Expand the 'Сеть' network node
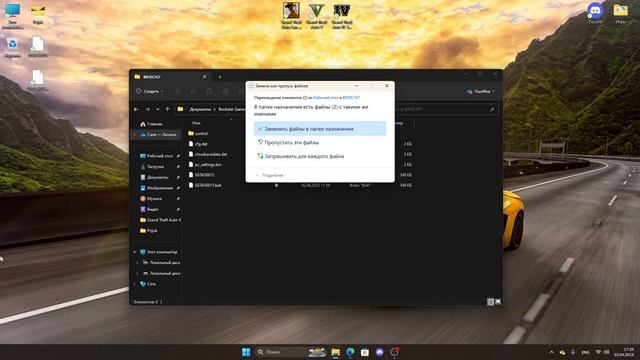The width and height of the screenshot is (640, 360). pyautogui.click(x=135, y=284)
